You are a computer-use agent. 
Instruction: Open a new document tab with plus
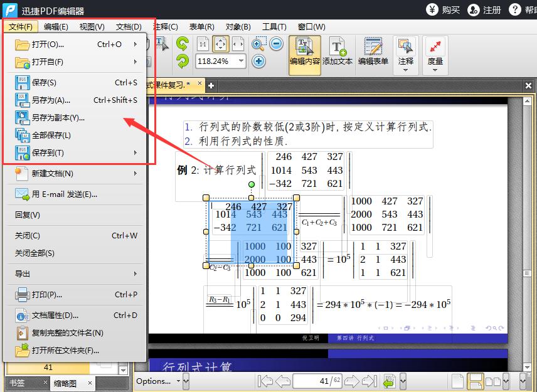pos(211,85)
